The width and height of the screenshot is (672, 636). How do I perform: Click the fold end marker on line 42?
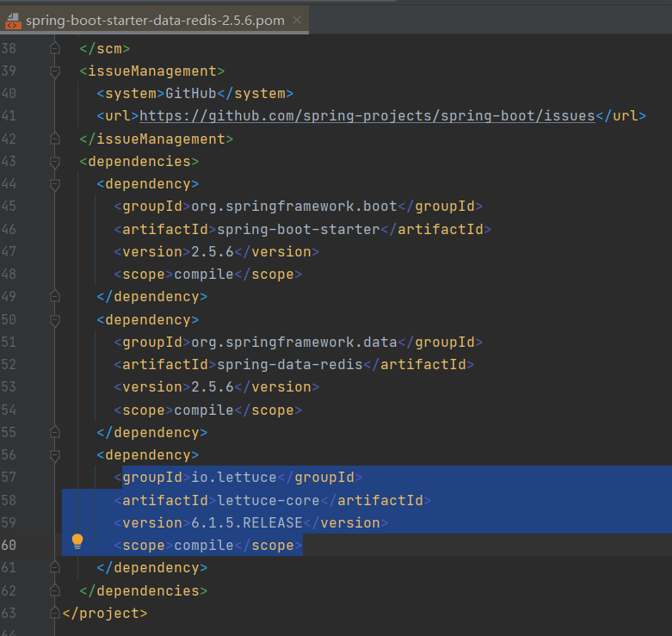pyautogui.click(x=55, y=139)
